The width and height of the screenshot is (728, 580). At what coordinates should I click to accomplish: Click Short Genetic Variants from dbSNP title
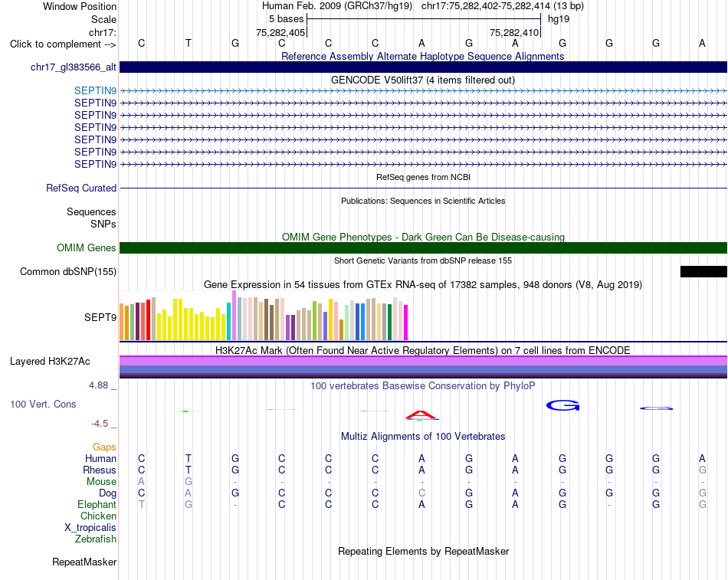click(x=423, y=261)
